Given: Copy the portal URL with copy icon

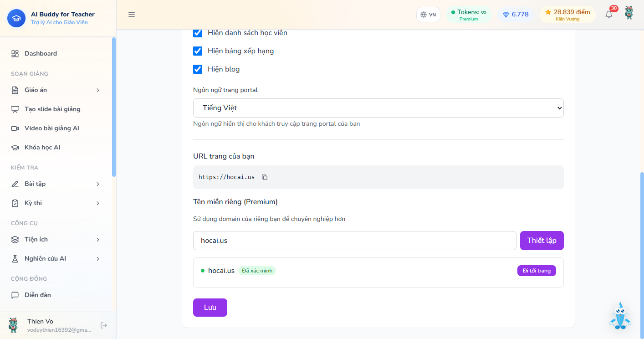Looking at the screenshot, I should click(265, 177).
